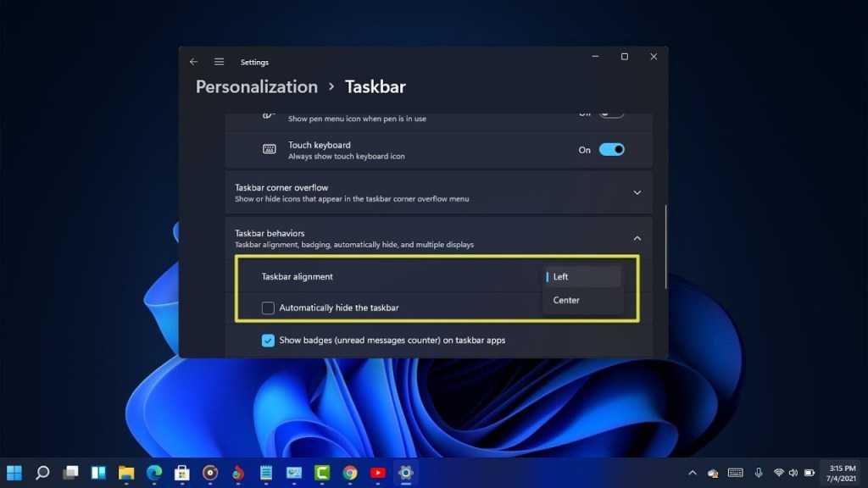Open the Notepad icon on taskbar
This screenshot has width=868, height=488.
(266, 473)
